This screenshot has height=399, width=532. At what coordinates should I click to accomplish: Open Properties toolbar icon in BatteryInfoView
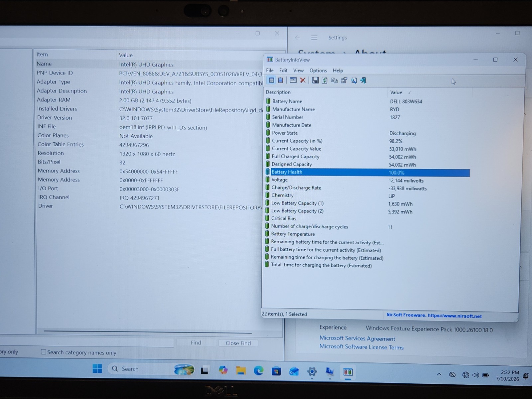[344, 80]
